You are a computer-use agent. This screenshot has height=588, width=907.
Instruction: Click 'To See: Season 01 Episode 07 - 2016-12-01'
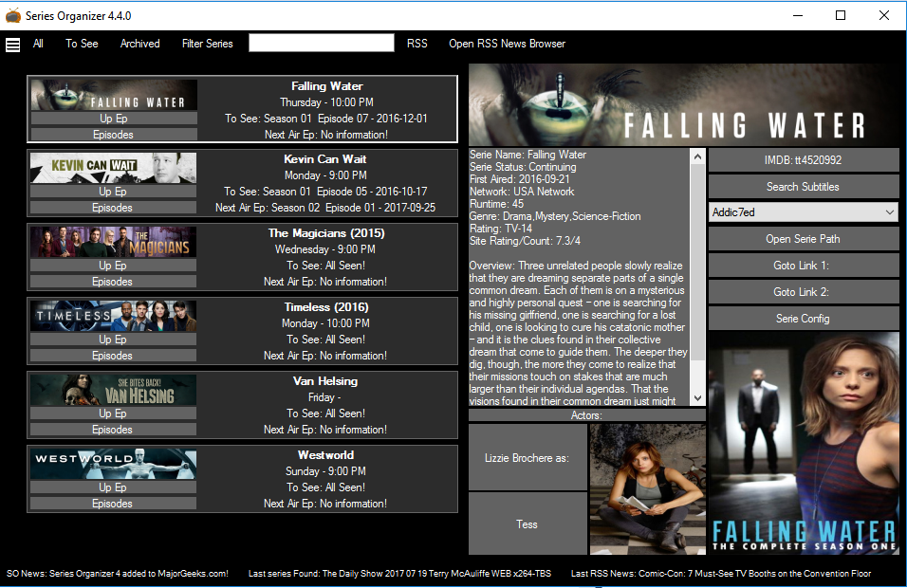[326, 118]
